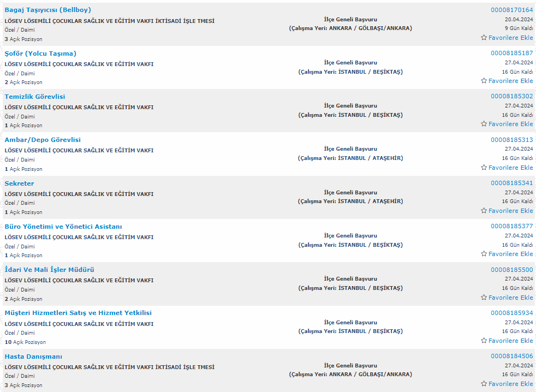The width and height of the screenshot is (536, 392).
Task: Open Hasta Danışmanı job posting
Action: (x=33, y=357)
